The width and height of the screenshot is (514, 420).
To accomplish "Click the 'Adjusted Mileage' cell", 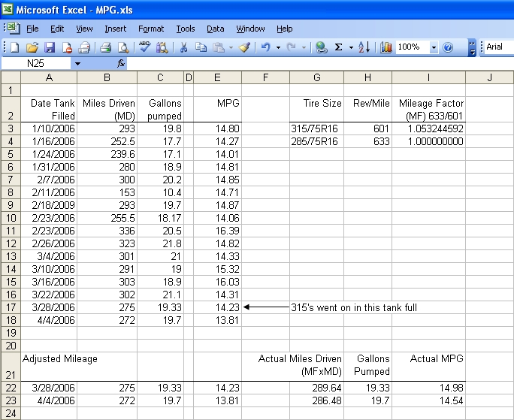I will click(x=49, y=365).
